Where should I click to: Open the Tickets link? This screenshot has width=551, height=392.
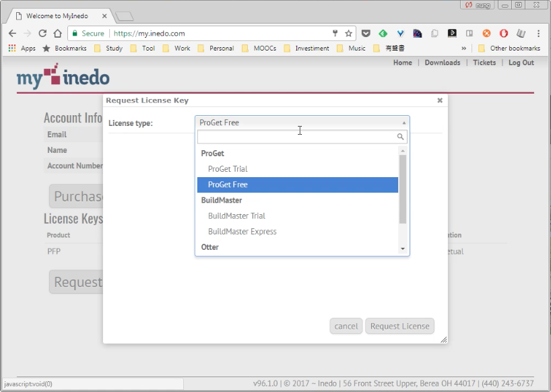click(x=484, y=63)
